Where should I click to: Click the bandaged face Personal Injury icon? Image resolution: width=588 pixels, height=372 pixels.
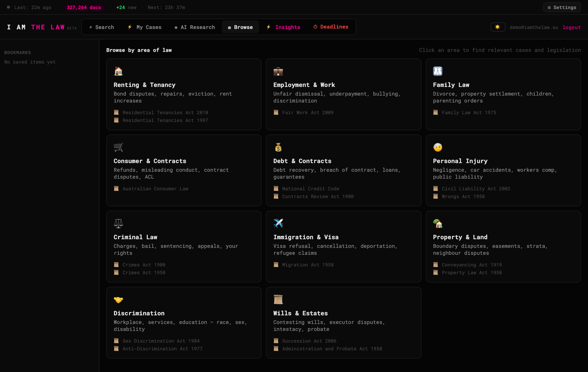438,147
